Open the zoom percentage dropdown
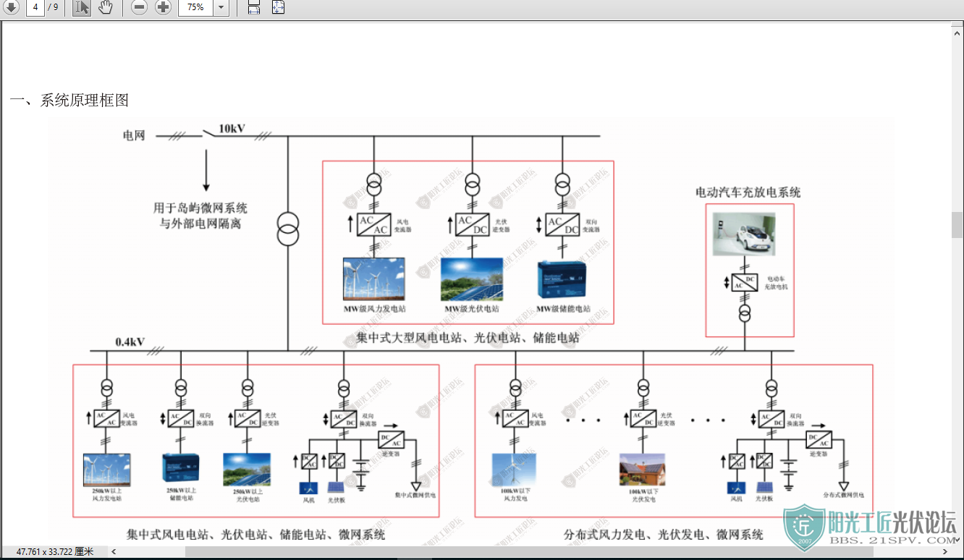The width and height of the screenshot is (964, 560). coord(221,7)
